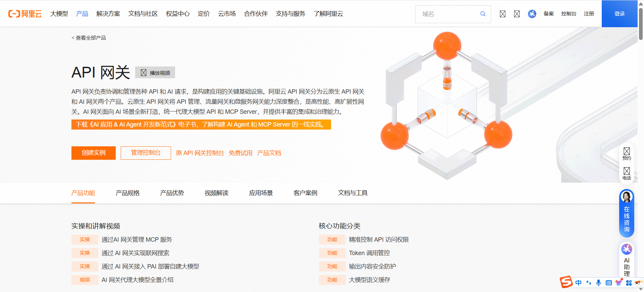
Task: Click the punctuation mode icon in IME bar
Action: 589,283
